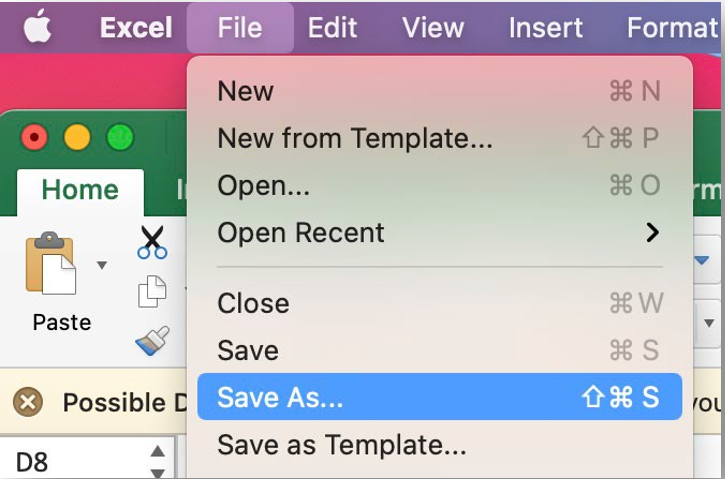
Task: Click the Name Box stepper arrows
Action: point(157,461)
